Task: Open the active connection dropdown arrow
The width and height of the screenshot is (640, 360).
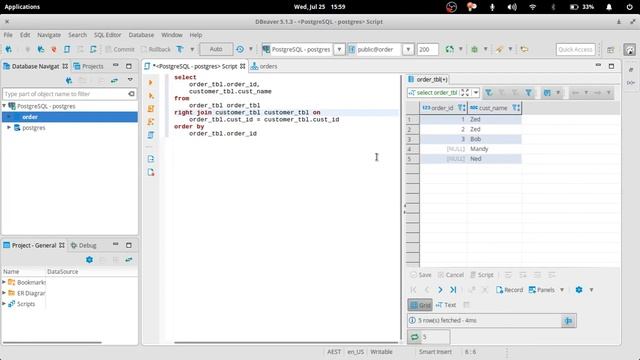Action: pyautogui.click(x=339, y=49)
